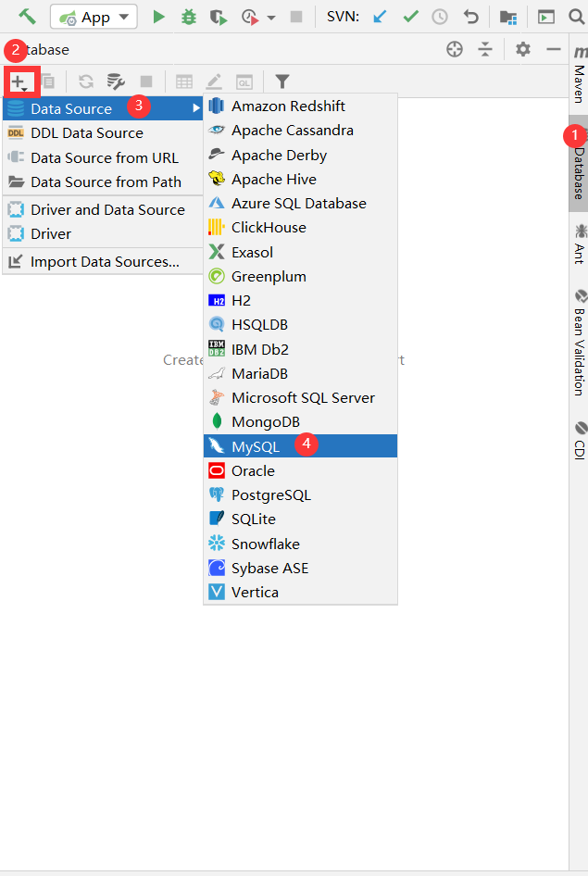
Task: Choose the H2 database
Action: (300, 301)
